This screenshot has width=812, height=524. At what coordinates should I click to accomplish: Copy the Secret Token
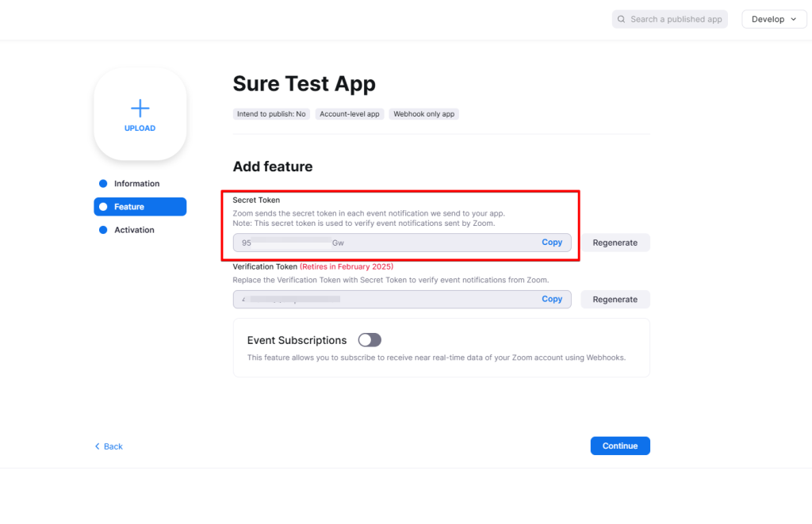coord(552,243)
